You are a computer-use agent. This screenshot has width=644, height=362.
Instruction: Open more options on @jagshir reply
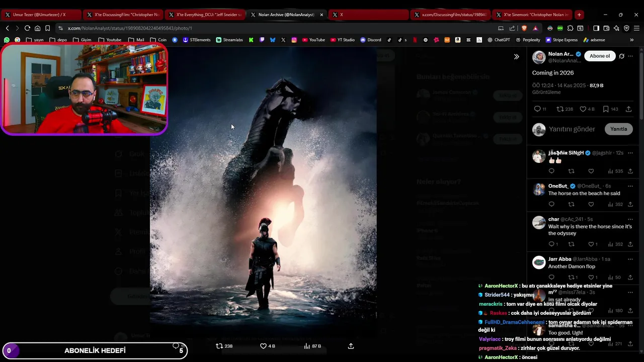point(630,153)
